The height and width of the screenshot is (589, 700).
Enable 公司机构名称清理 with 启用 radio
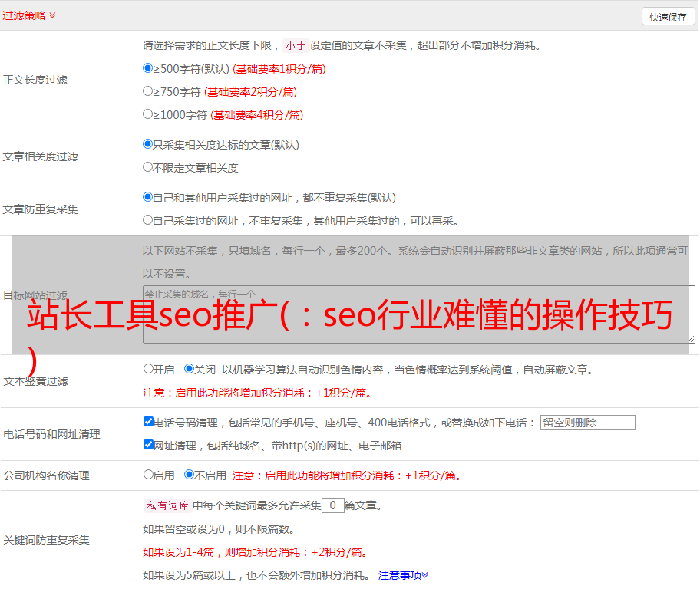[x=148, y=475]
